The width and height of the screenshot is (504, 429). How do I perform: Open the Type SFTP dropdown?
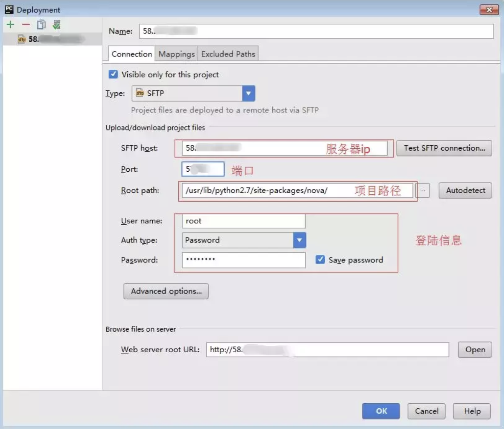[x=248, y=93]
